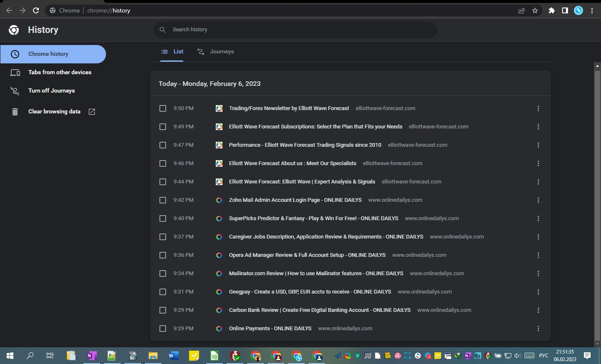This screenshot has width=601, height=364.
Task: Click the scrollbar up arrow
Action: tap(597, 66)
